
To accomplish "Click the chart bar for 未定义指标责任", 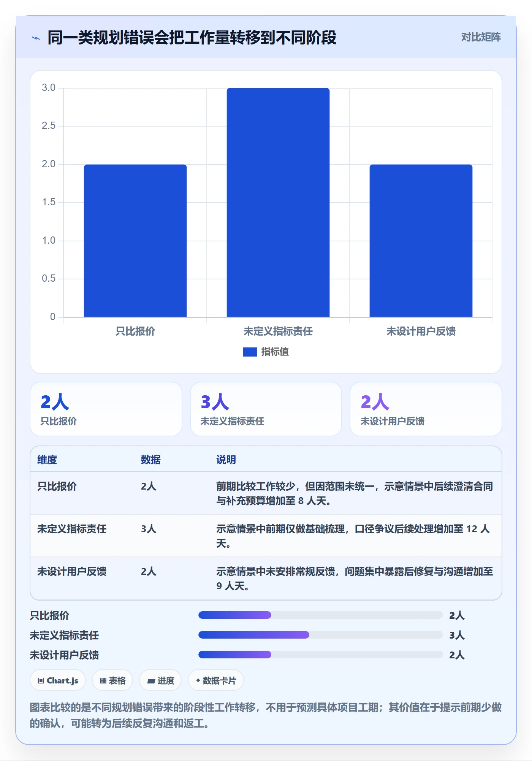I will tap(278, 203).
